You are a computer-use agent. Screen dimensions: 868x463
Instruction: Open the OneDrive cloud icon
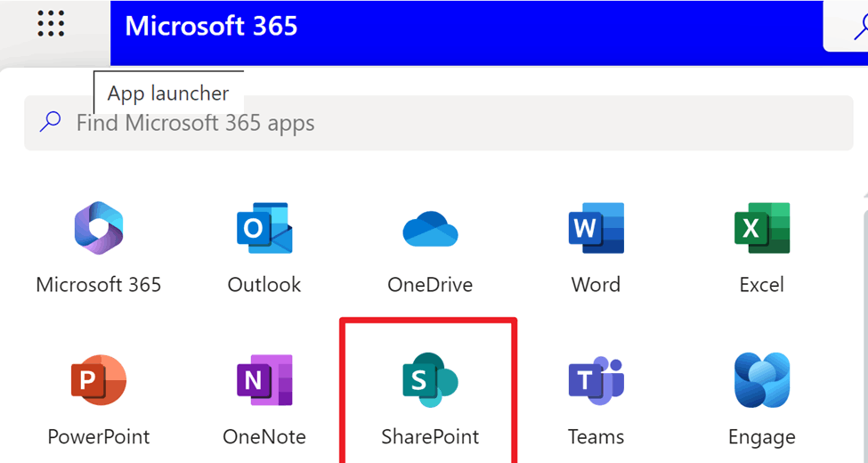[430, 229]
